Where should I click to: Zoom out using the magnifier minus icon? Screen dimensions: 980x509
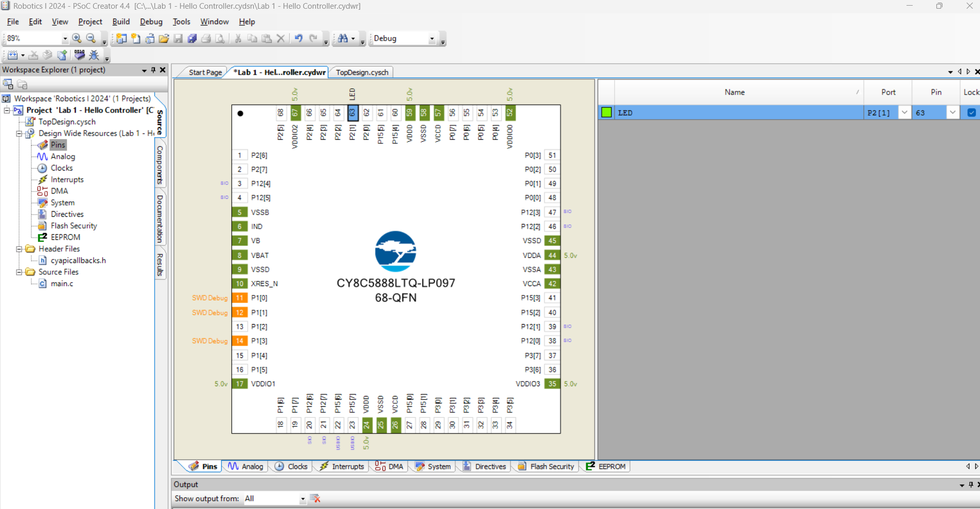point(91,39)
